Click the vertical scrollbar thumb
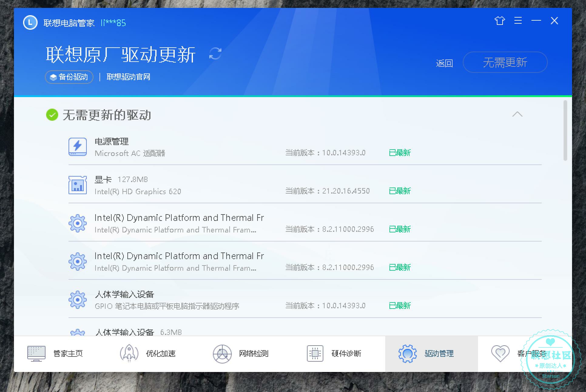This screenshot has height=392, width=586. (x=565, y=130)
